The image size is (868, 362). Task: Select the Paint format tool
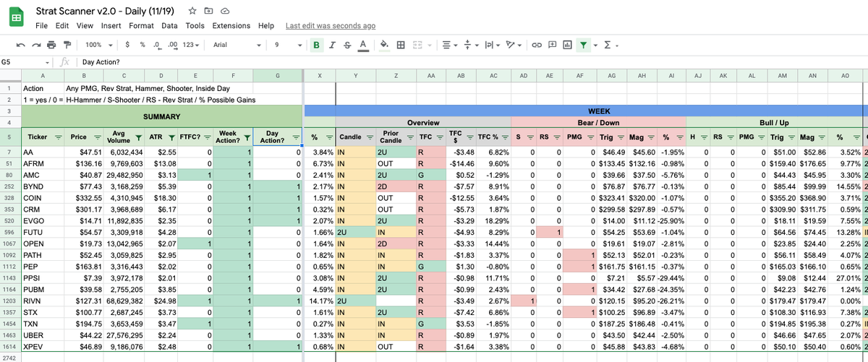pyautogui.click(x=68, y=45)
